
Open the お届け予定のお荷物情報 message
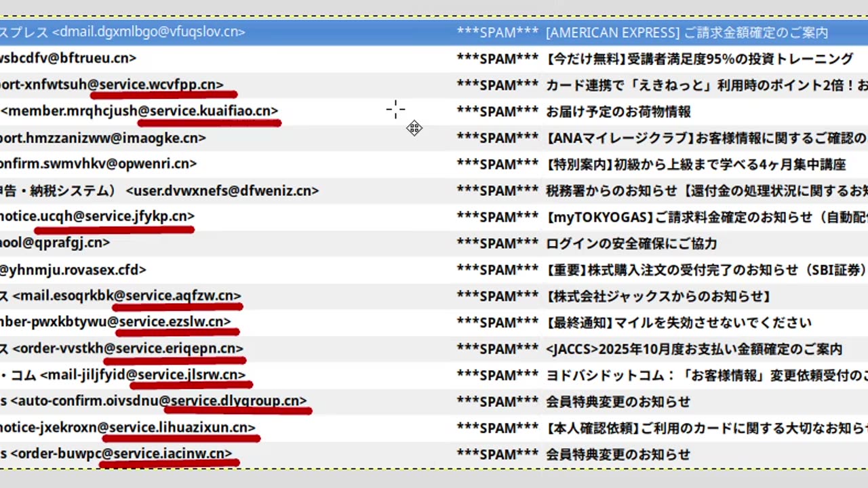pyautogui.click(x=618, y=112)
